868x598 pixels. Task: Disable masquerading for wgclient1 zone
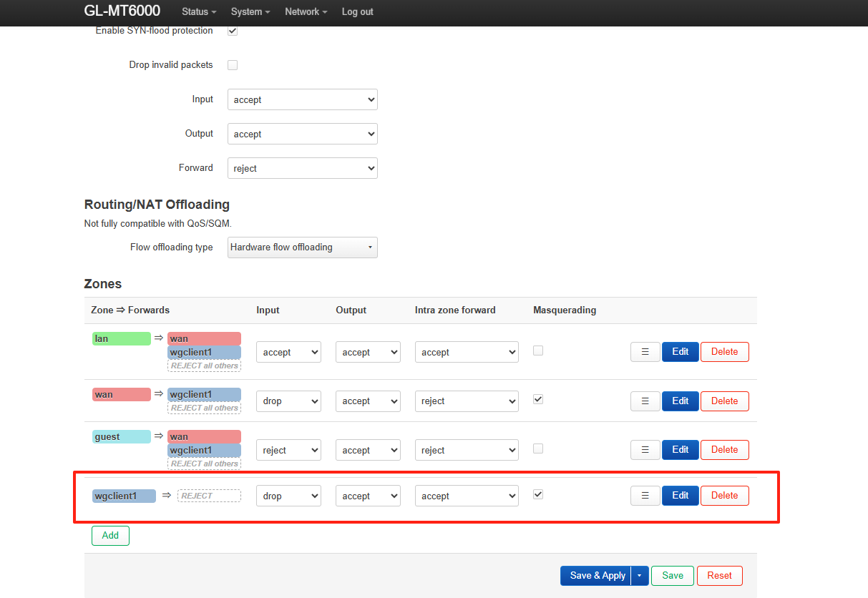point(538,494)
